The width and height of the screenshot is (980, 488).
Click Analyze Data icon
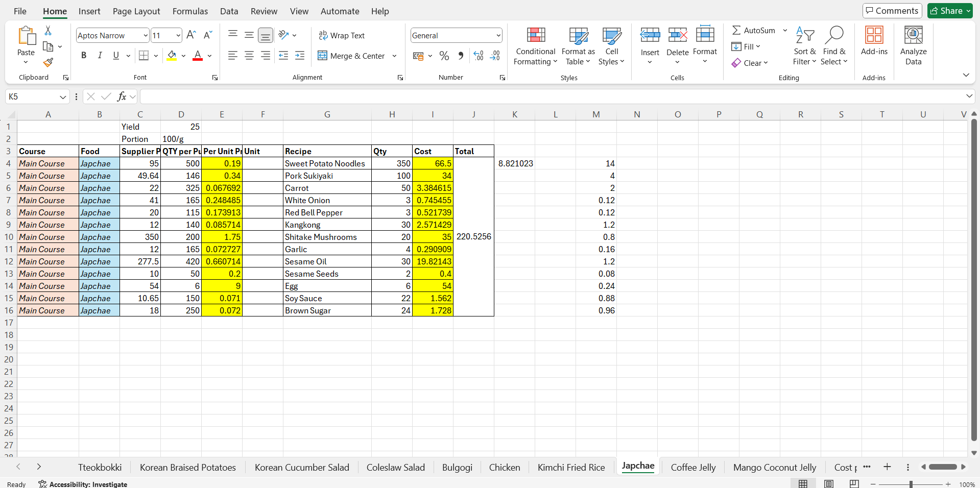coord(913,46)
